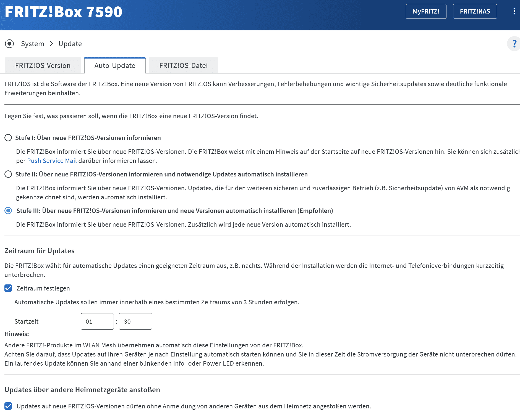Click the System menu radio icon
This screenshot has height=420, width=520.
click(x=9, y=44)
